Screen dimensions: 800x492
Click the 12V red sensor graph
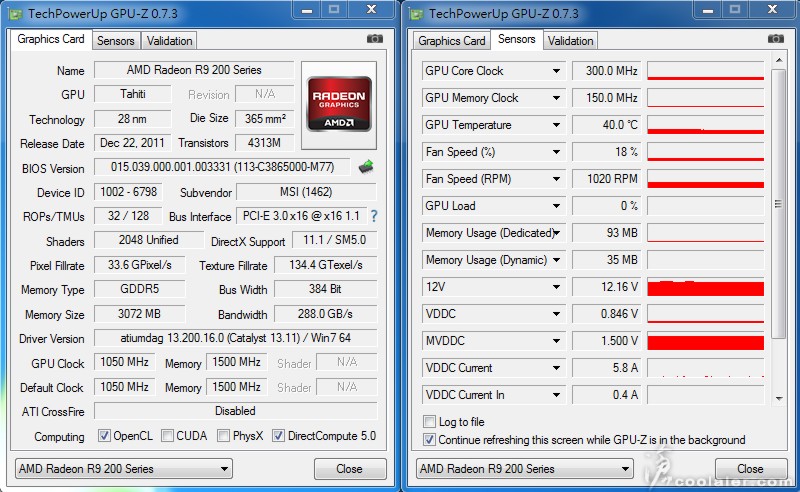[706, 287]
